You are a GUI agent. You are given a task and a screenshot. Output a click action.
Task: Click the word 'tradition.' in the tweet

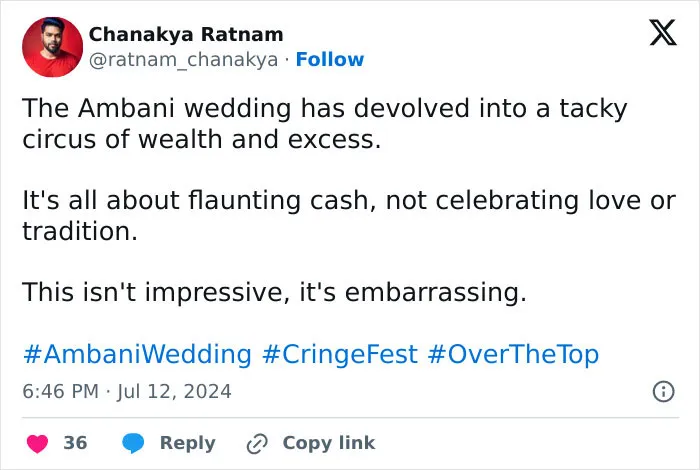click(x=80, y=231)
